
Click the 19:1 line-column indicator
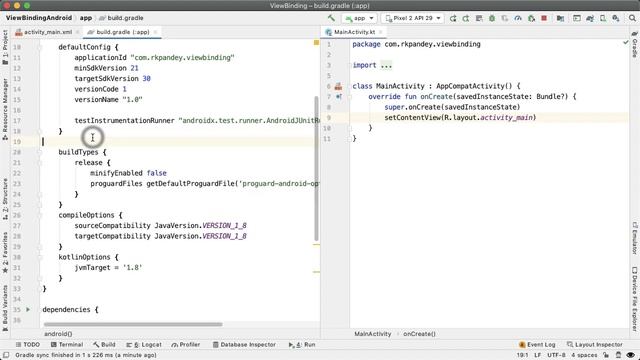tap(522, 355)
